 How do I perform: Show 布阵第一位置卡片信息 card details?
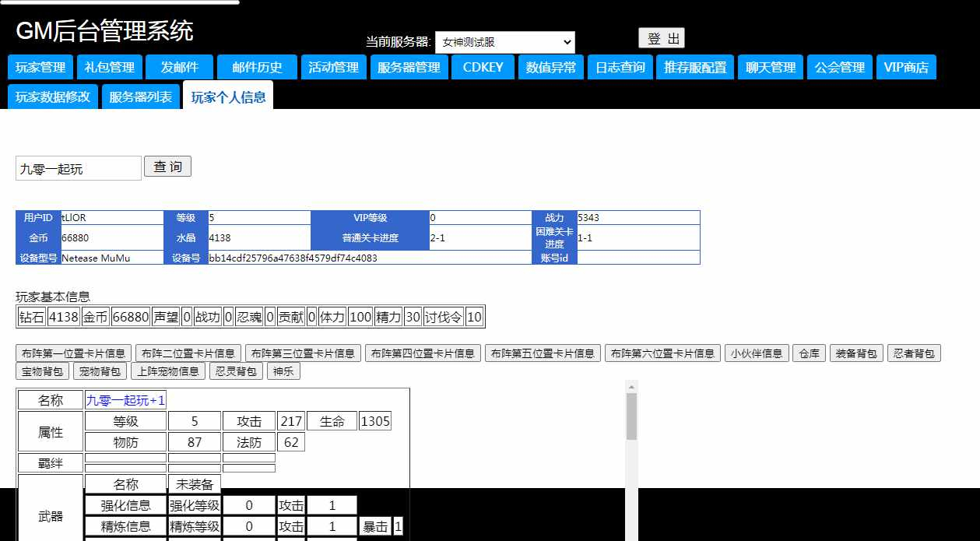tap(73, 353)
